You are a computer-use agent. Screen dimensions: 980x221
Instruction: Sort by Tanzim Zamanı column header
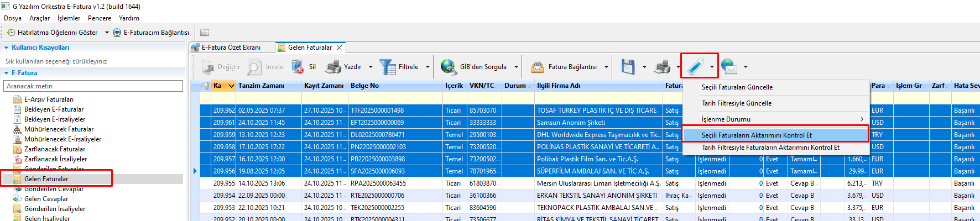tap(261, 86)
